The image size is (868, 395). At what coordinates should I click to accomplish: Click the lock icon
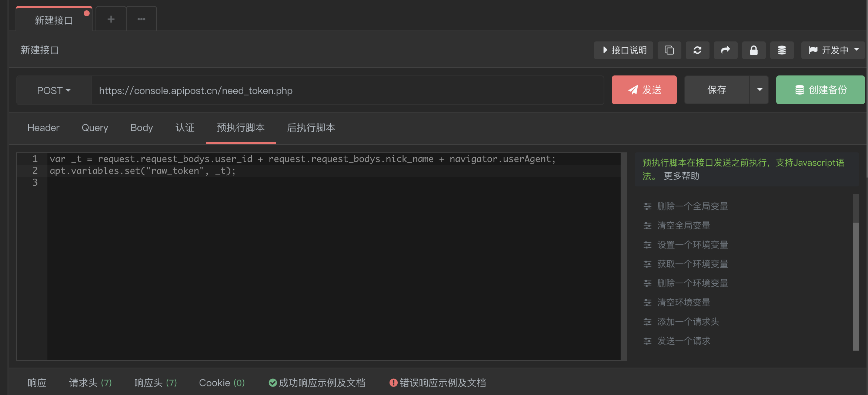point(754,50)
